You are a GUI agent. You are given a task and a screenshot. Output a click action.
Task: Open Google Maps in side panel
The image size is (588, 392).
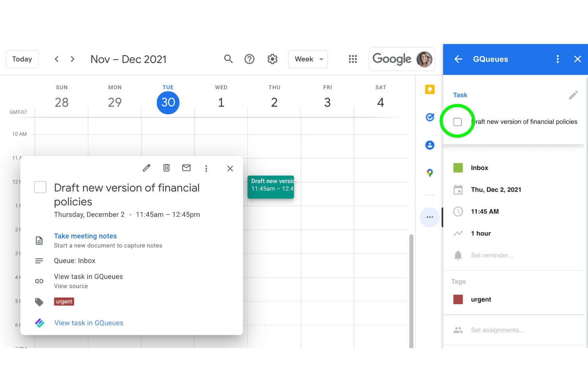coord(430,173)
